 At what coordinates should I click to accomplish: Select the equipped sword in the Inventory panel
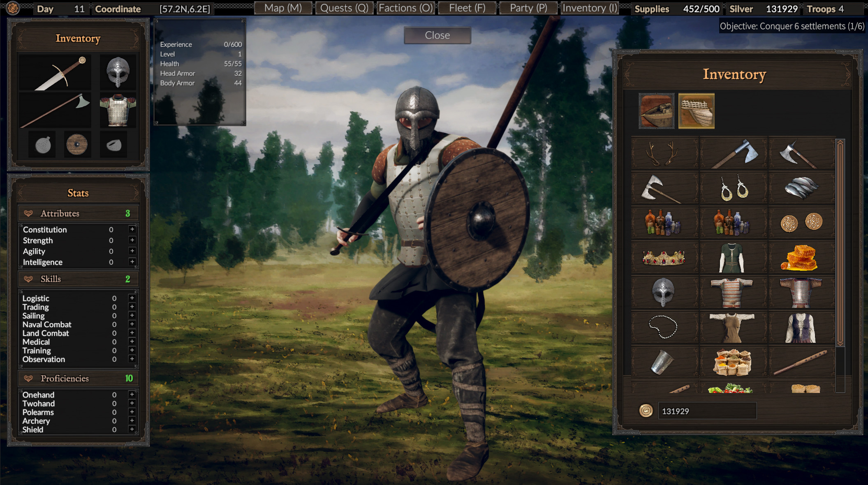pyautogui.click(x=56, y=72)
